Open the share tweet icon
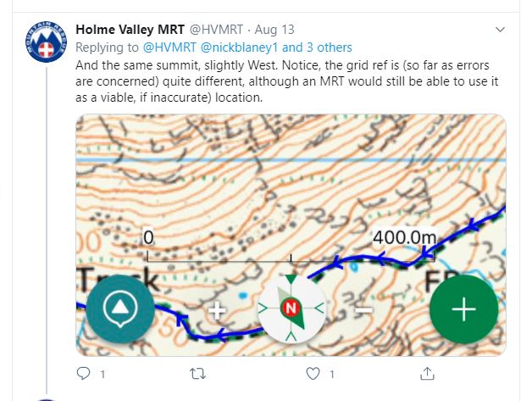 [429, 373]
